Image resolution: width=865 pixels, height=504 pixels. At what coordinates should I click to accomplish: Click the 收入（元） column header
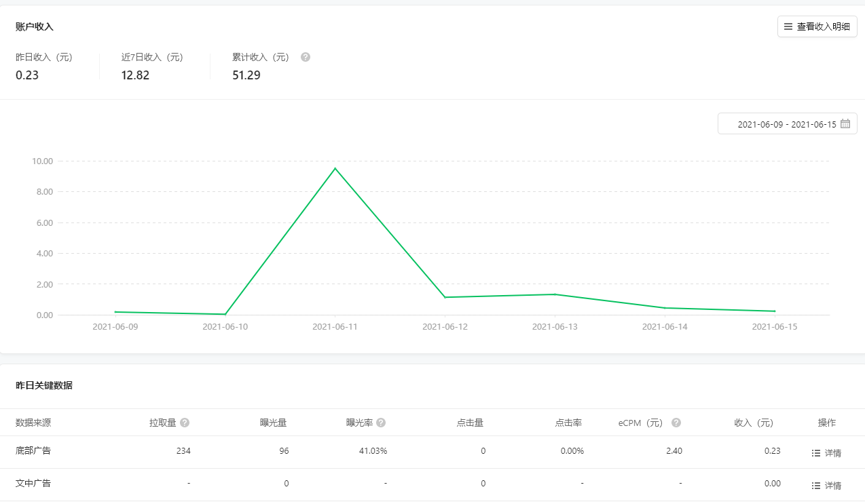pos(754,423)
